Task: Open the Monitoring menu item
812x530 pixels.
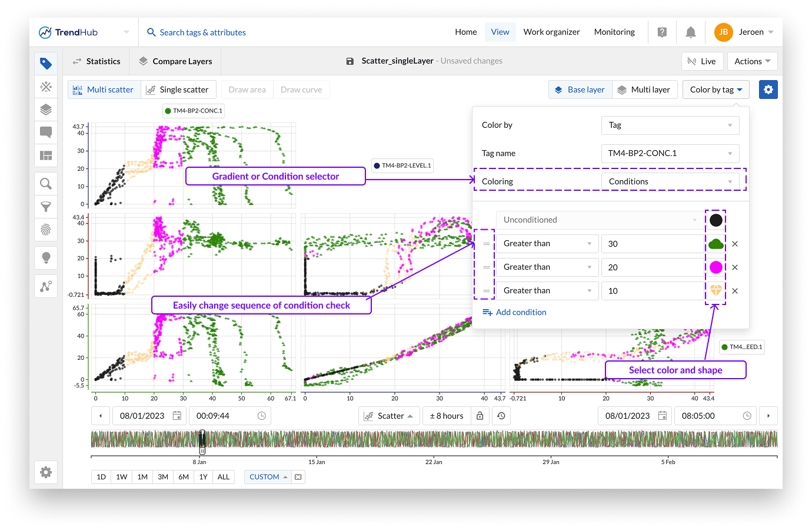Action: (614, 32)
